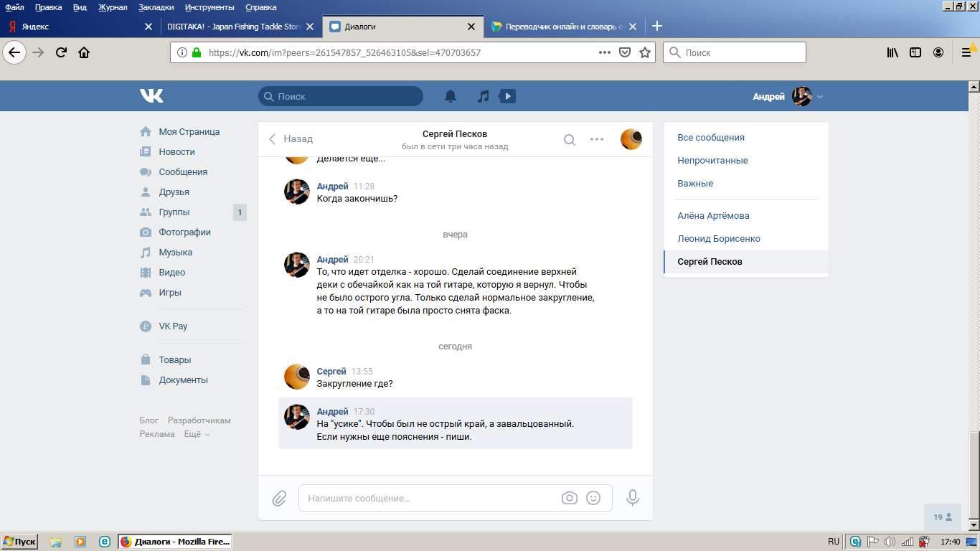
Task: Switch to the Яндекс tab
Action: point(80,27)
